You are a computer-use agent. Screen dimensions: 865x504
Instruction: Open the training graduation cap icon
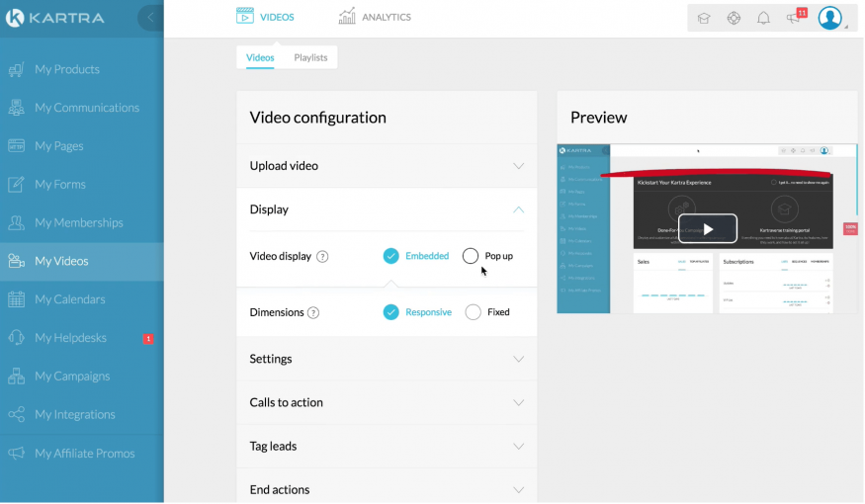click(703, 18)
